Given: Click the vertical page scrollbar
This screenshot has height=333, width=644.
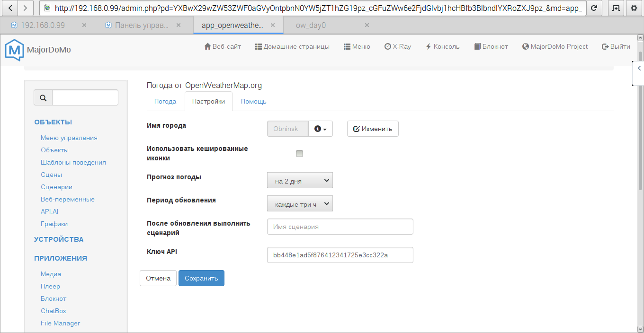Looking at the screenshot, I should [640, 121].
